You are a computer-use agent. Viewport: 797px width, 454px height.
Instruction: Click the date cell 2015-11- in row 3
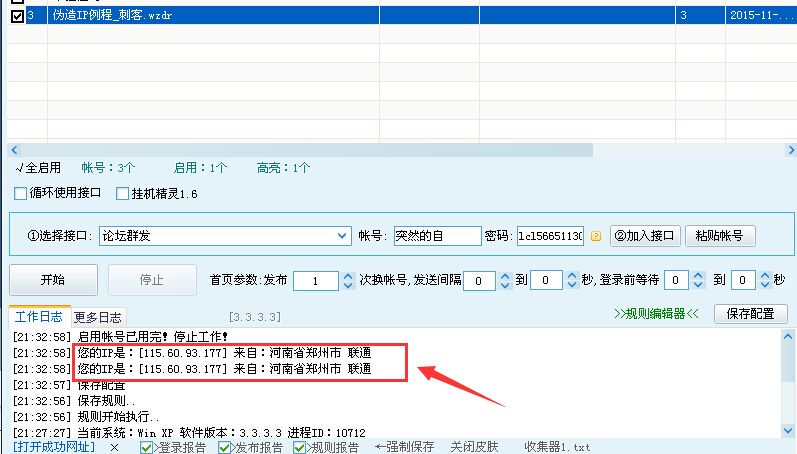tap(761, 15)
